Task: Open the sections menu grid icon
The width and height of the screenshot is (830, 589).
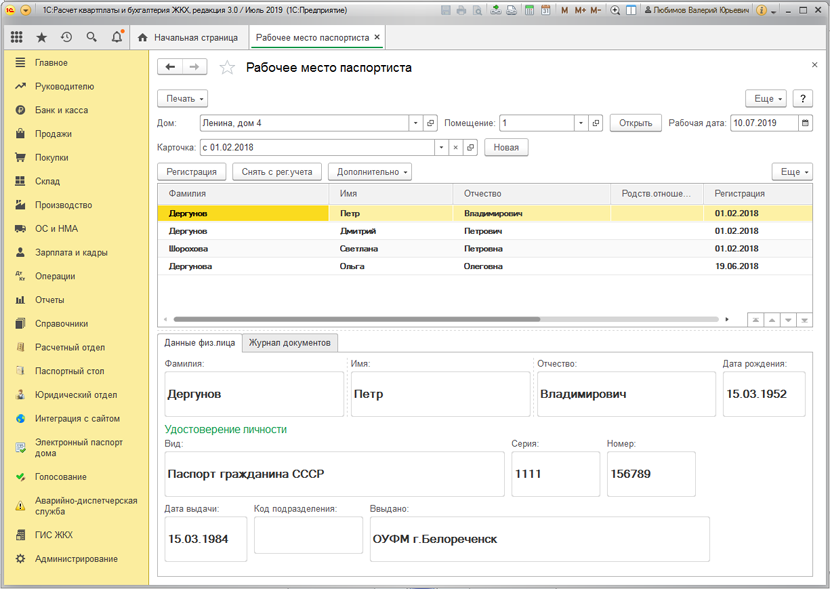Action: click(17, 37)
